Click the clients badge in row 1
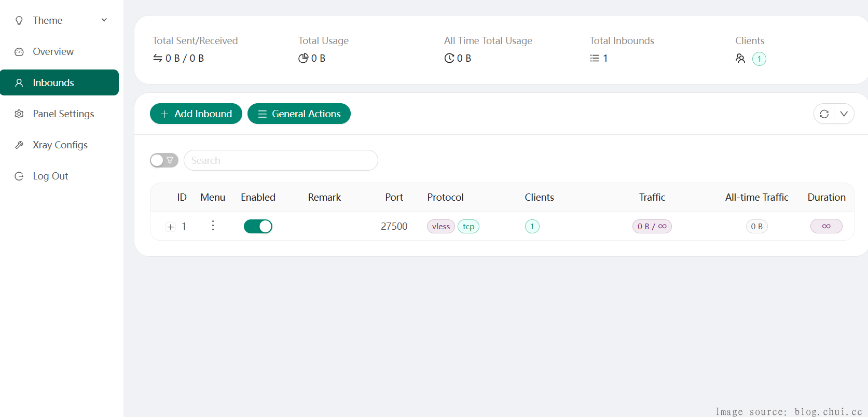The width and height of the screenshot is (868, 417). pos(532,227)
